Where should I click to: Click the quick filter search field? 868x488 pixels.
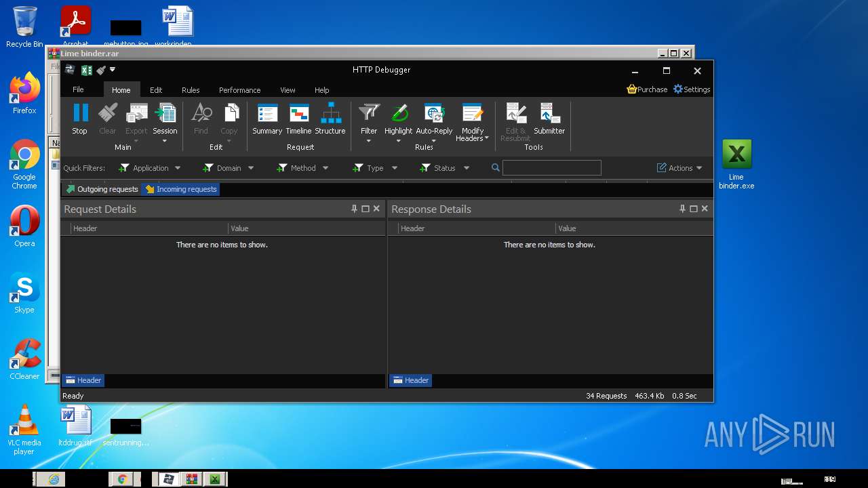pos(552,167)
